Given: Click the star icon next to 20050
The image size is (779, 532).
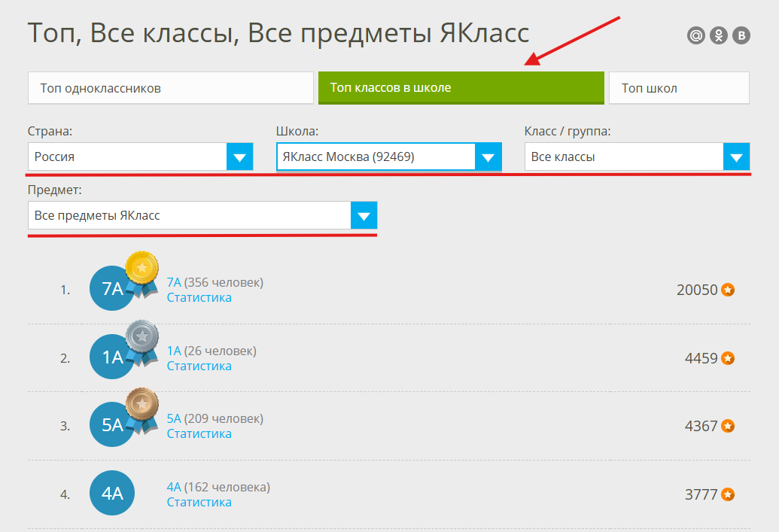Looking at the screenshot, I should [728, 290].
